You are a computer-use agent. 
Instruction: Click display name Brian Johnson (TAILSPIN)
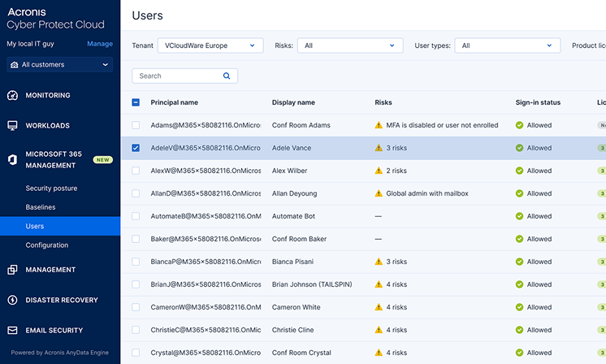312,284
